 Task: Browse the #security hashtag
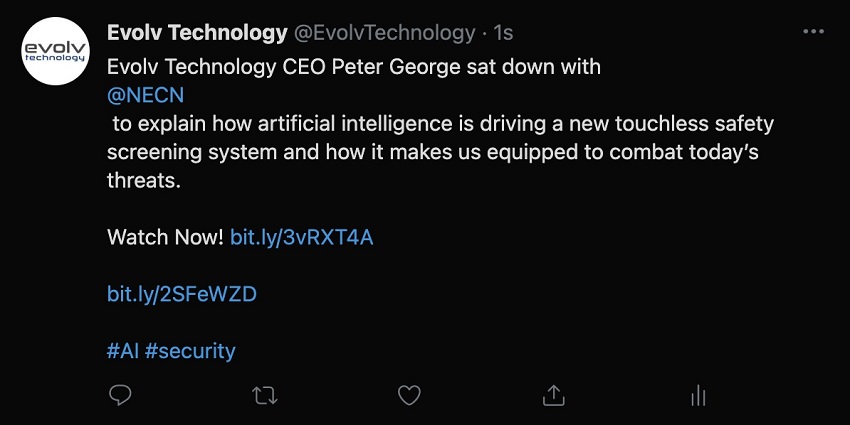(190, 351)
